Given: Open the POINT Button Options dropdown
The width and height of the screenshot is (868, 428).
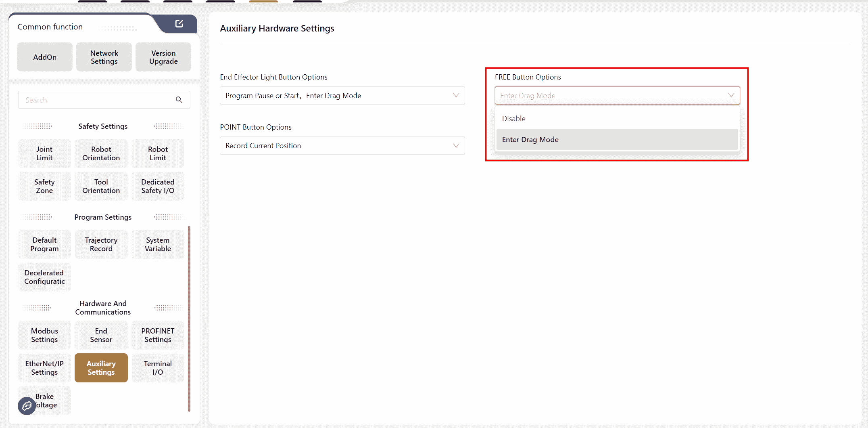Looking at the screenshot, I should tap(456, 146).
